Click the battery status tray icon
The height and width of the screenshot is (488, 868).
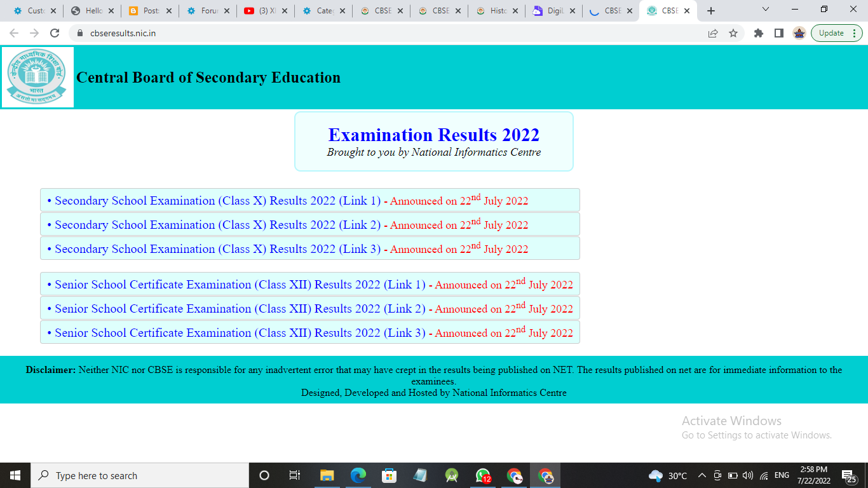coord(733,475)
